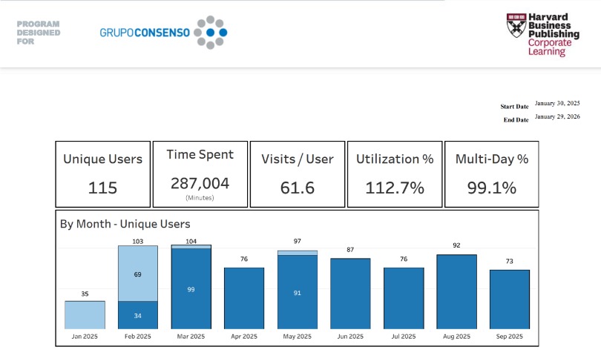Select the dark blue 34 segment in February
The height and width of the screenshot is (364, 601).
tap(137, 315)
